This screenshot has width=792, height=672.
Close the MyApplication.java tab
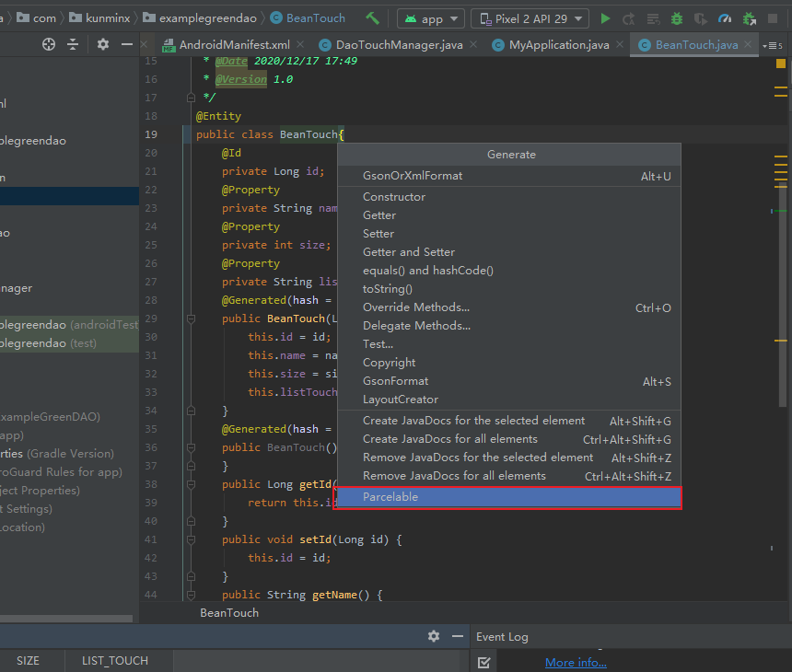[x=620, y=44]
